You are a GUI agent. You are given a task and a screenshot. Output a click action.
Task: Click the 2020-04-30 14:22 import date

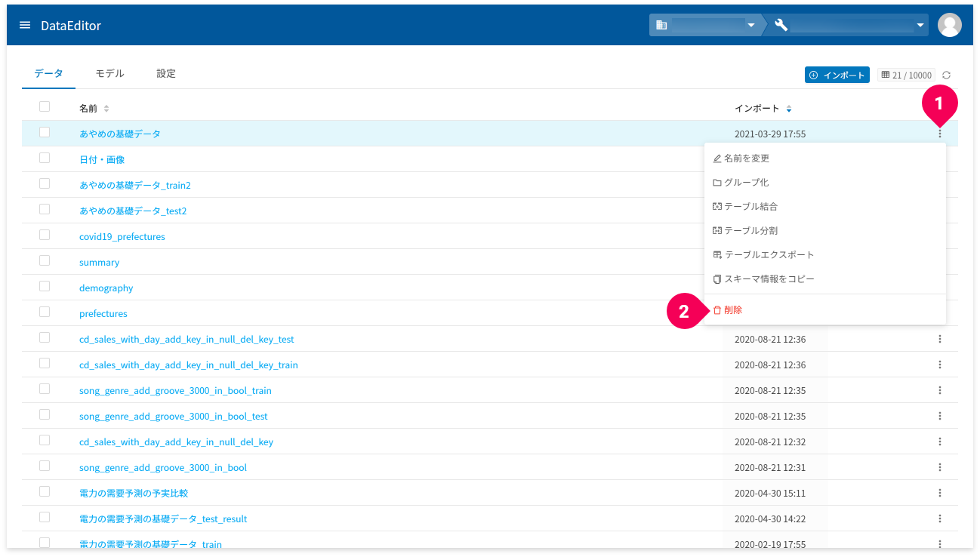[770, 519]
